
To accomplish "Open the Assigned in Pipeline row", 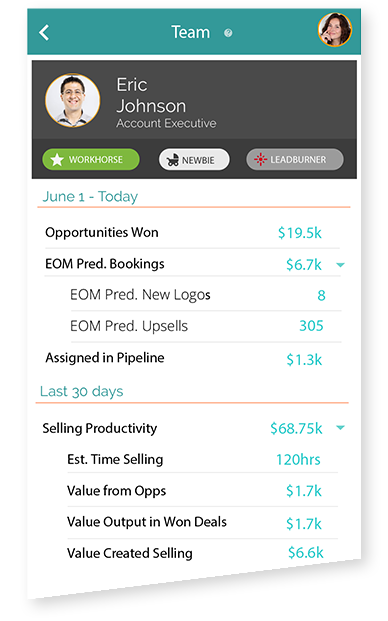I will click(192, 359).
